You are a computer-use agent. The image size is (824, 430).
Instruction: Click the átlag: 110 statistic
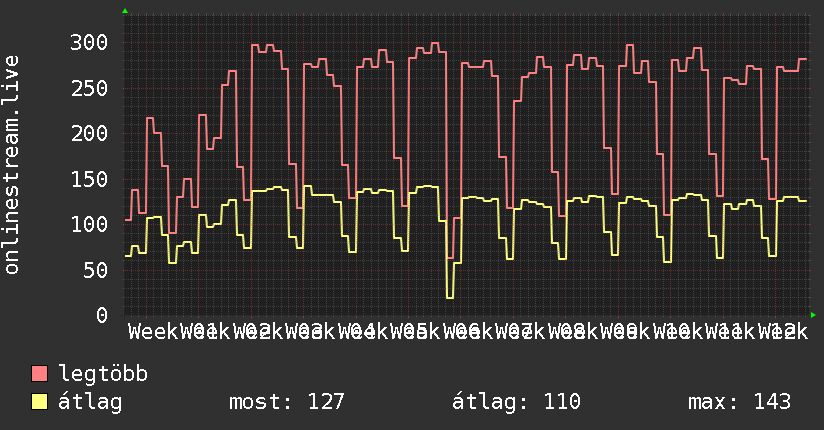517,402
